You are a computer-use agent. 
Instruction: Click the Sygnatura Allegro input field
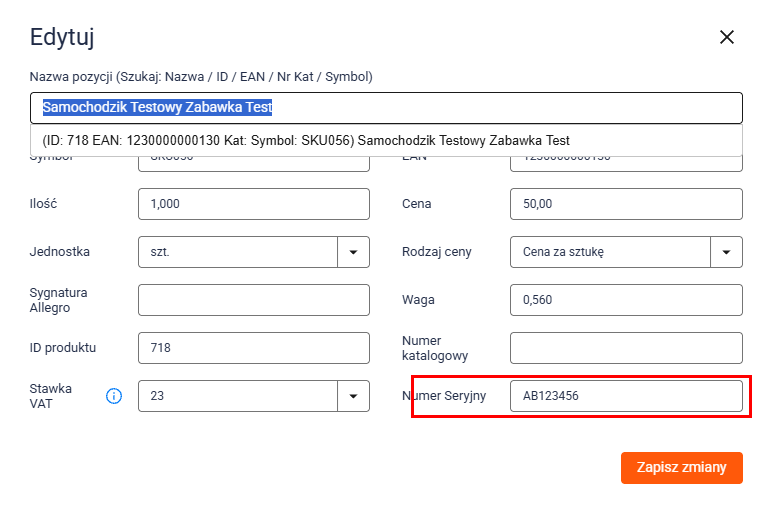[x=254, y=300]
